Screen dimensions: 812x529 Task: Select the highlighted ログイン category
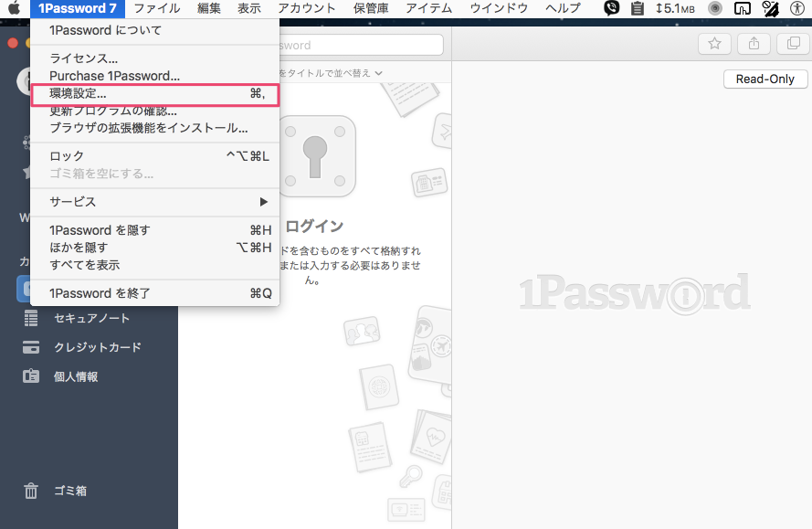(x=23, y=289)
